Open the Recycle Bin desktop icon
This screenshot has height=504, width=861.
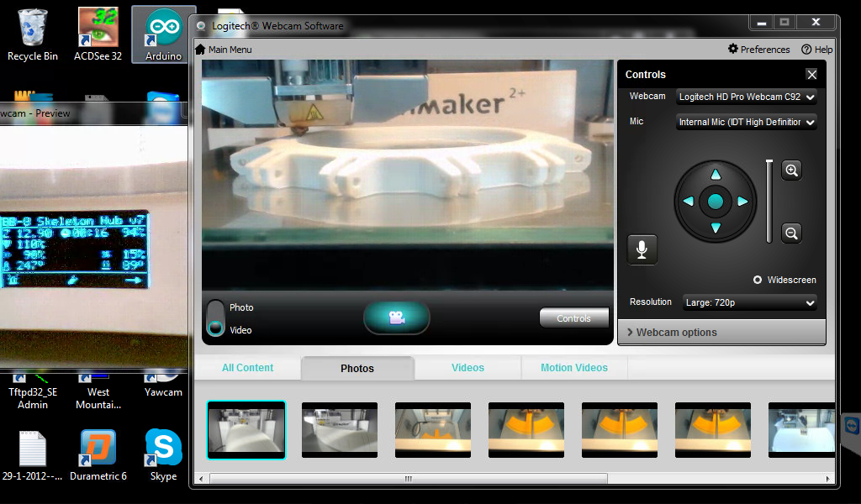(33, 34)
